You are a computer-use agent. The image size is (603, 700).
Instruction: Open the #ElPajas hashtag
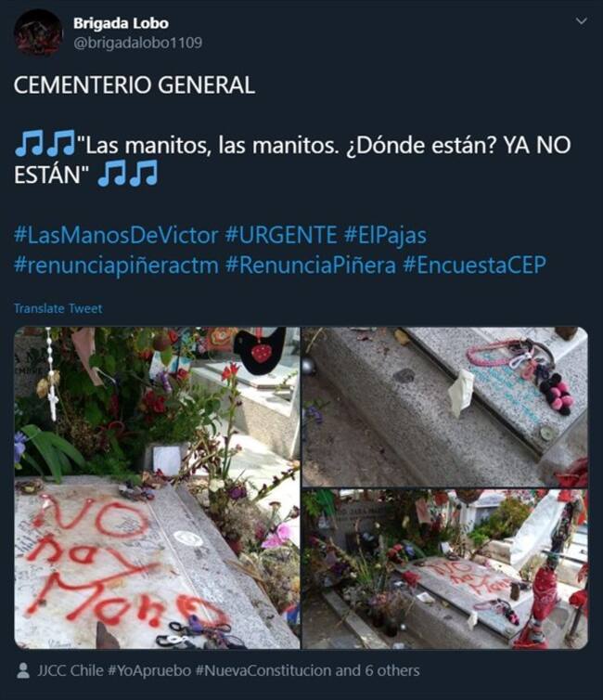pyautogui.click(x=385, y=235)
